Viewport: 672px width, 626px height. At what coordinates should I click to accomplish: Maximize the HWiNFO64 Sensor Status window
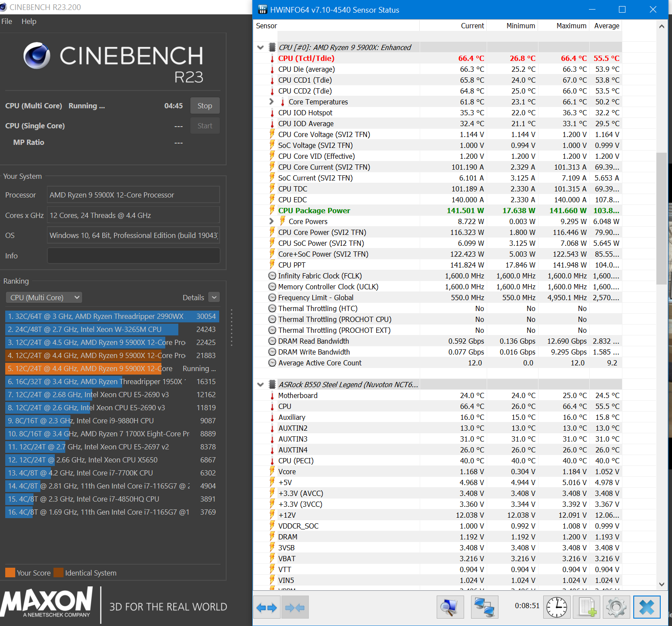coord(622,10)
